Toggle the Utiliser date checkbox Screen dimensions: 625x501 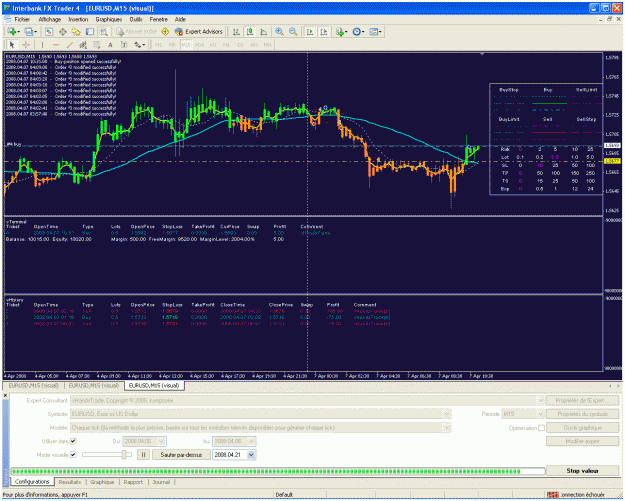coord(73,441)
